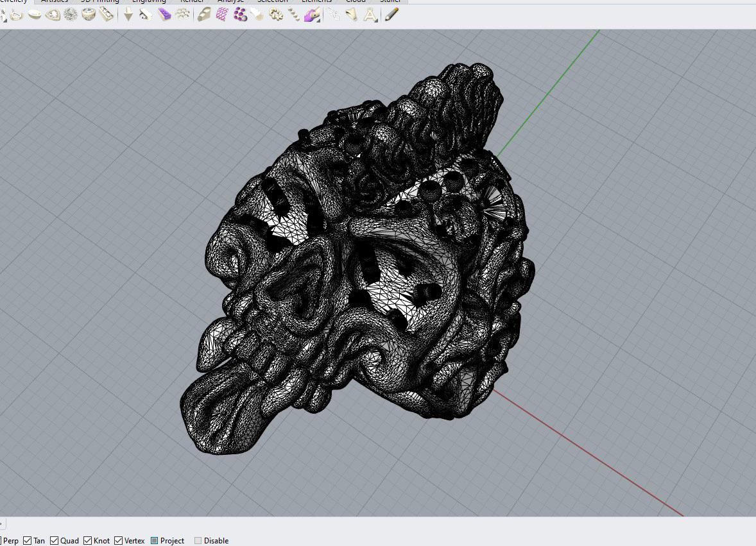Choose the honeycomb pattern icon
756x546 pixels.
(x=182, y=15)
